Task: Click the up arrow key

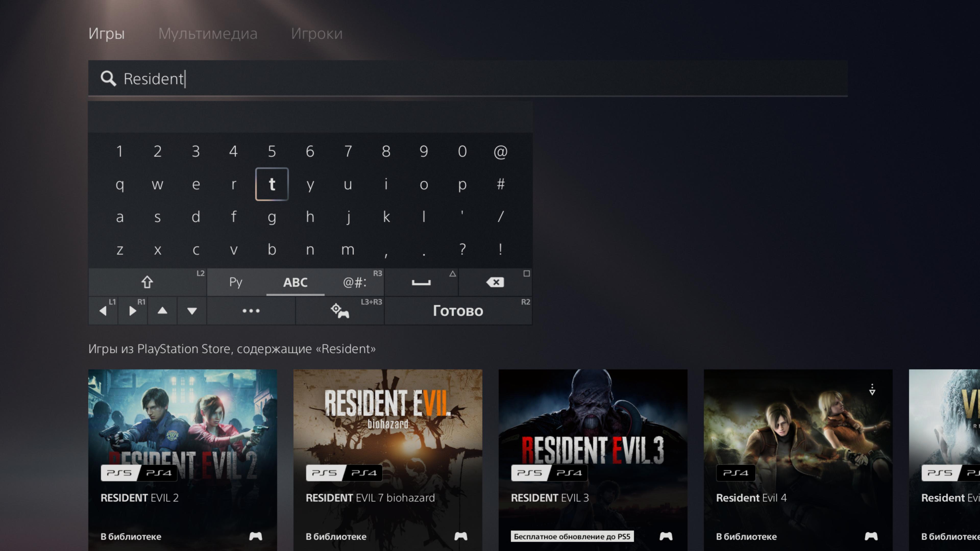Action: (x=163, y=311)
